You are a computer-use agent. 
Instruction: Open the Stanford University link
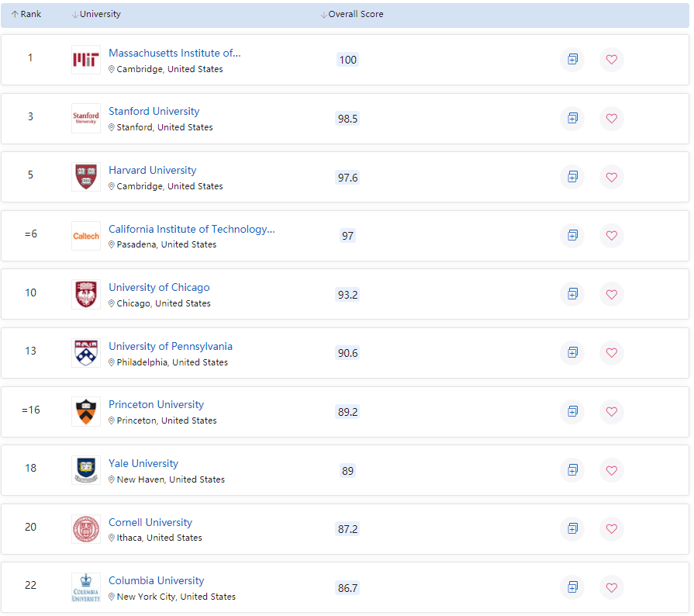[154, 111]
